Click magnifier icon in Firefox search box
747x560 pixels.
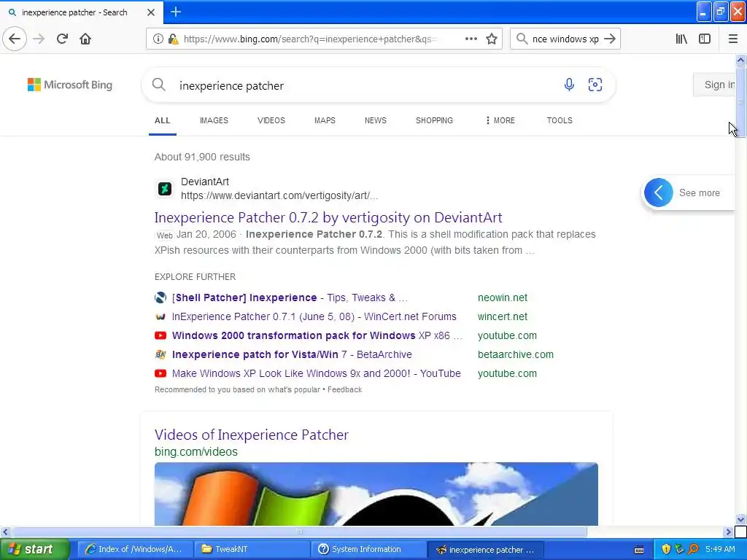pyautogui.click(x=522, y=39)
